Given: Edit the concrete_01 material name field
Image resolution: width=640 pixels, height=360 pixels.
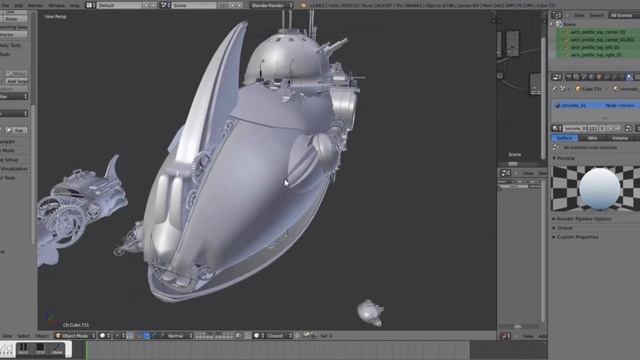Looking at the screenshot, I should pyautogui.click(x=581, y=128).
